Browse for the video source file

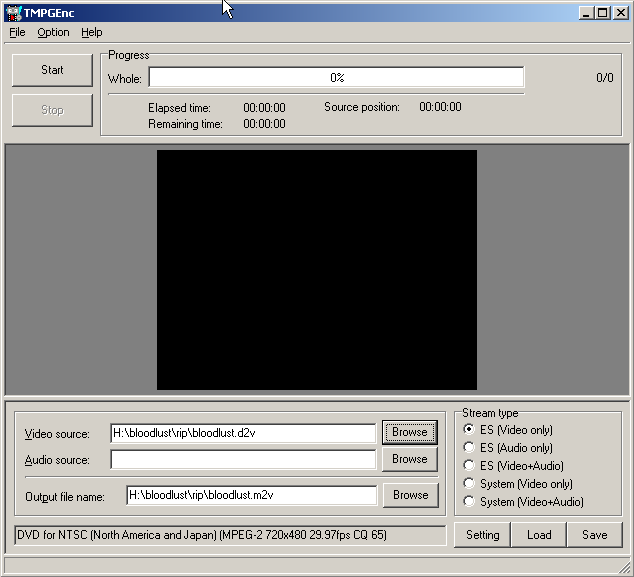[409, 433]
